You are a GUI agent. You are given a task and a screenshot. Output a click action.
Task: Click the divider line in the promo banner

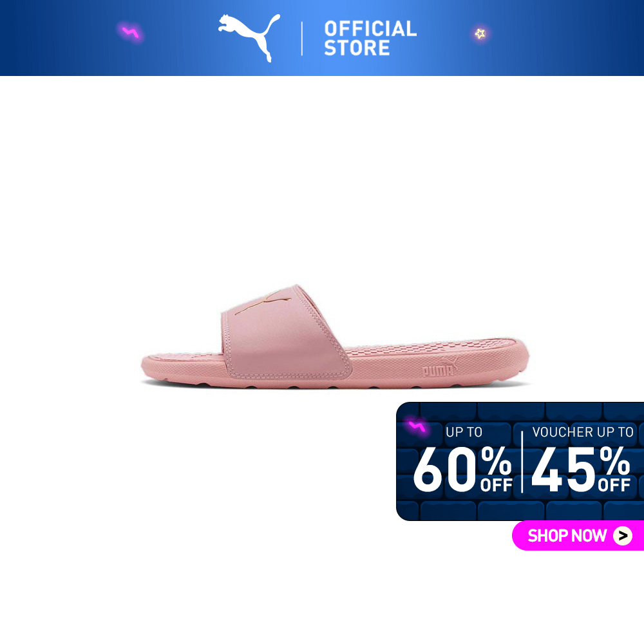click(x=522, y=462)
